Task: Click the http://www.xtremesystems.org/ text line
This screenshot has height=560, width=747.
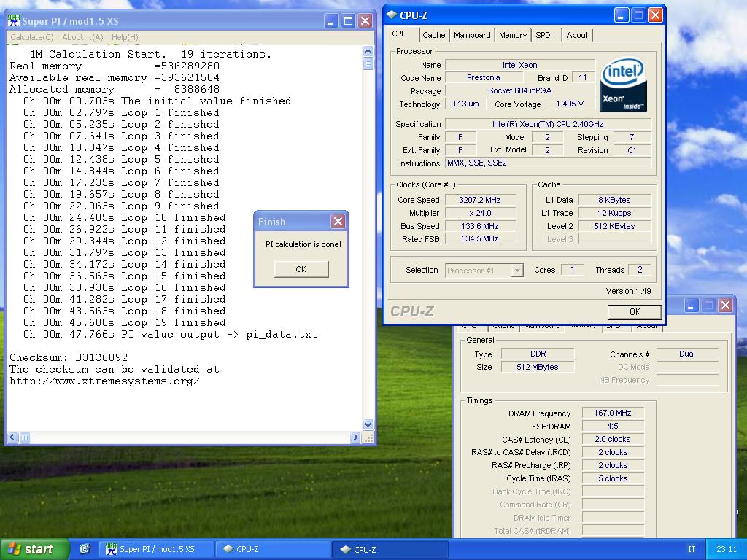Action: pos(105,381)
